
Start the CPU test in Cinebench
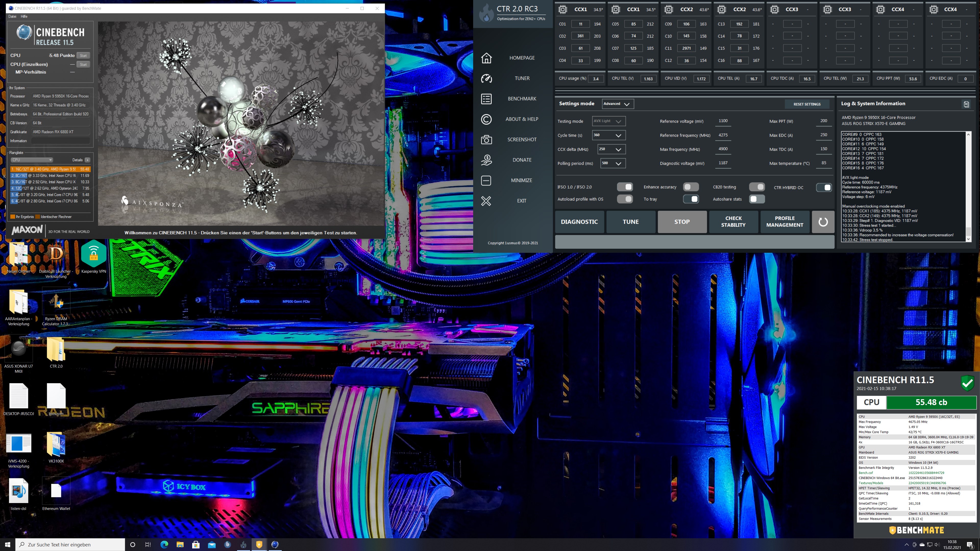(83, 56)
